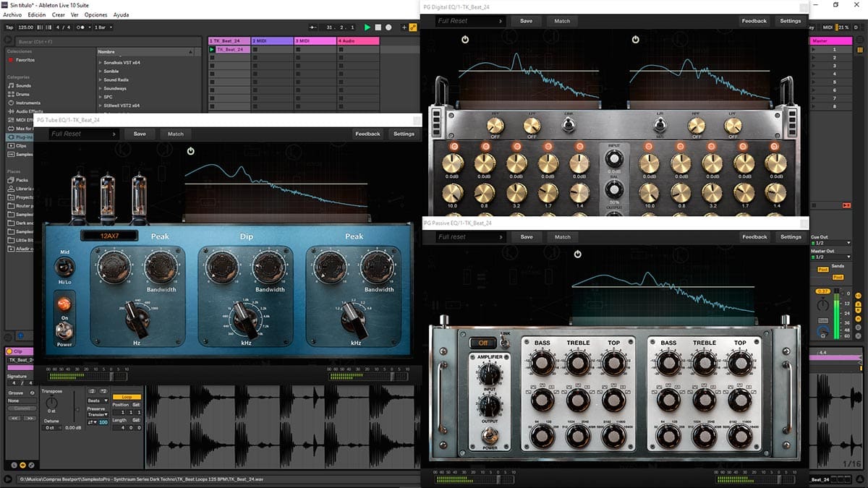The height and width of the screenshot is (488, 868).
Task: Expand the Sonalksis VST x64 folder
Action: coord(100,63)
